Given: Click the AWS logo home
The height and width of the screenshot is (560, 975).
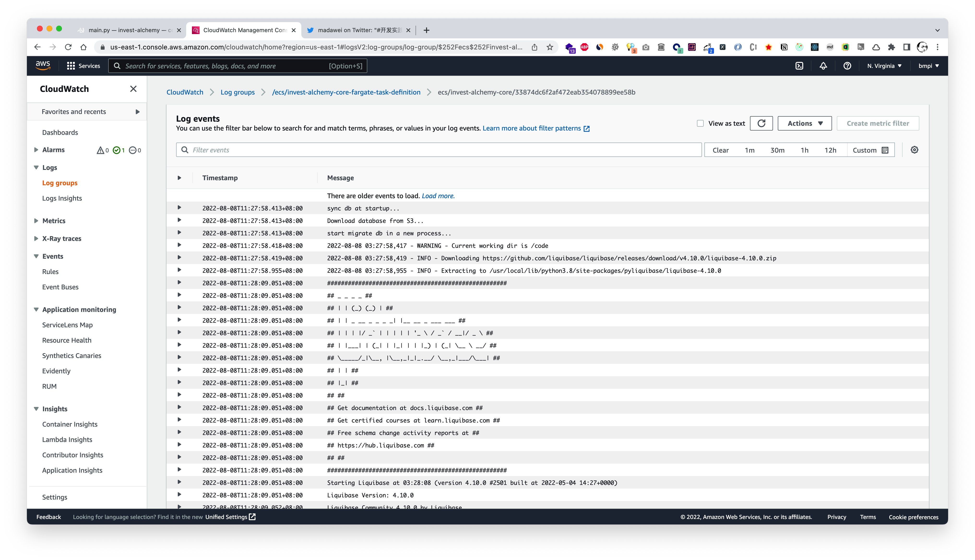Looking at the screenshot, I should [x=43, y=66].
